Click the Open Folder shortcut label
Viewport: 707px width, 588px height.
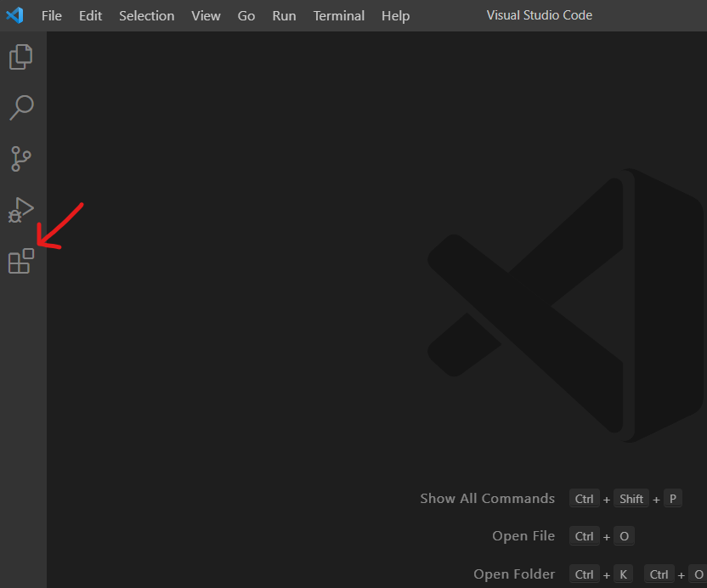[514, 574]
